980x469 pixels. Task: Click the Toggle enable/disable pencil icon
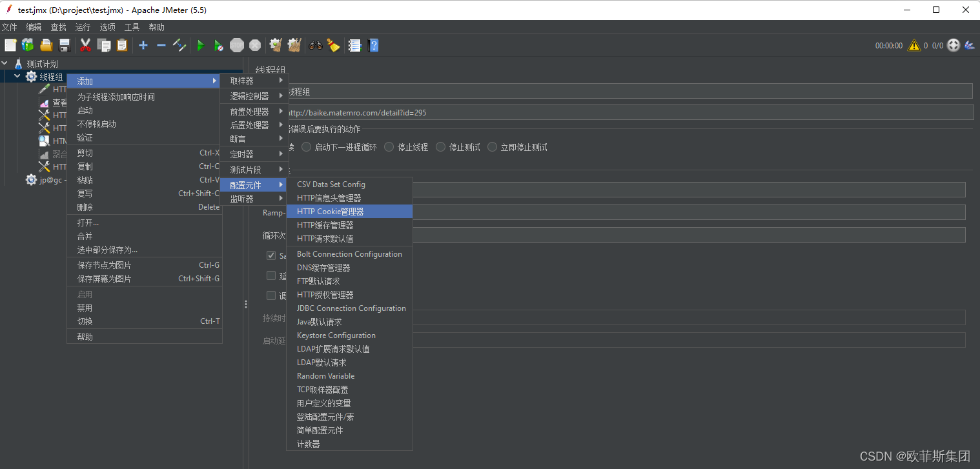179,45
